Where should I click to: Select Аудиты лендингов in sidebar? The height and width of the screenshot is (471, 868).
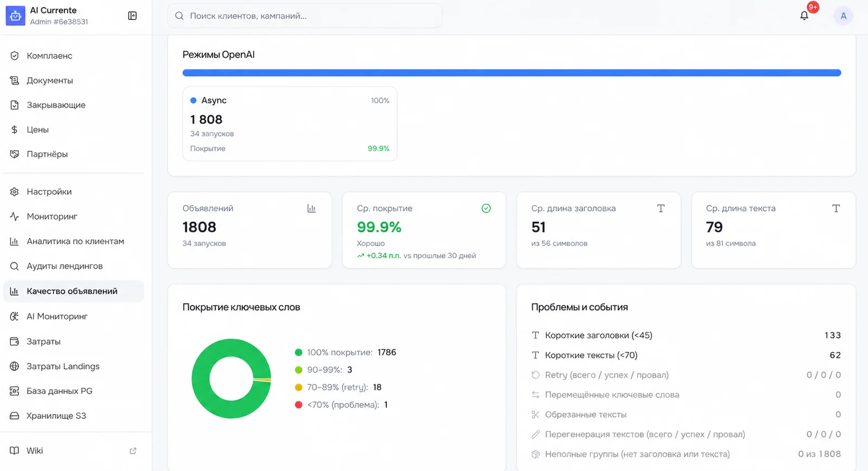tap(74, 266)
